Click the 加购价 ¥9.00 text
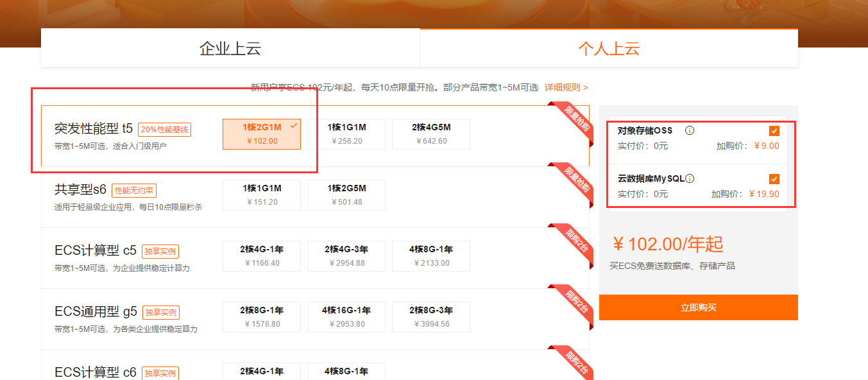The height and width of the screenshot is (380, 868). pos(747,146)
